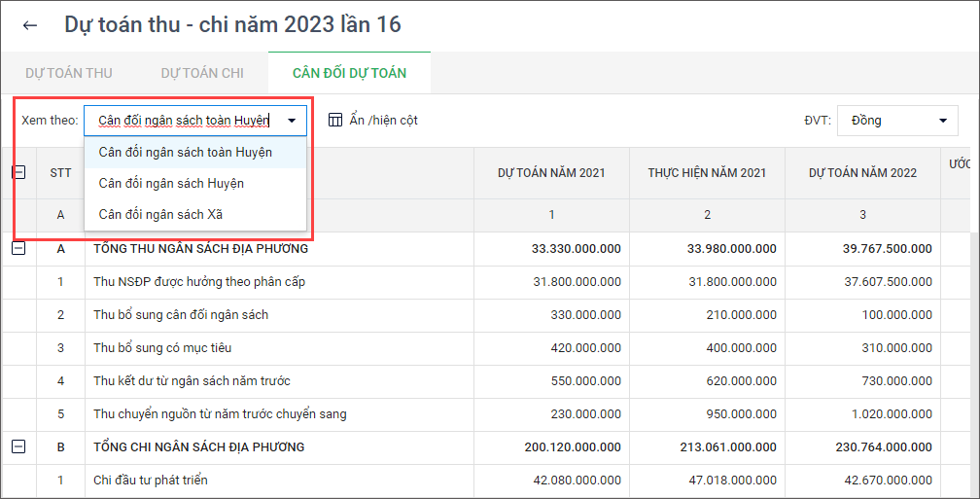This screenshot has height=499, width=980.
Task: Switch to DỰ TOÁN THU tab
Action: tap(69, 73)
